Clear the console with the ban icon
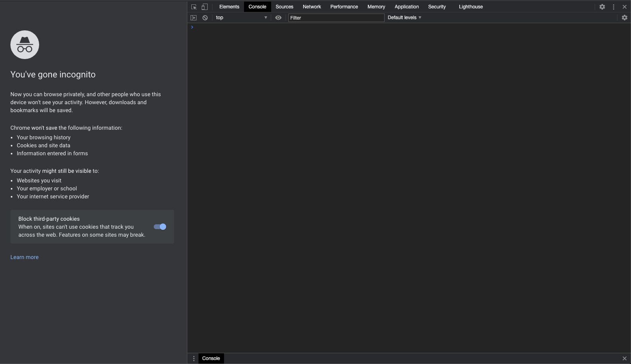 click(205, 18)
